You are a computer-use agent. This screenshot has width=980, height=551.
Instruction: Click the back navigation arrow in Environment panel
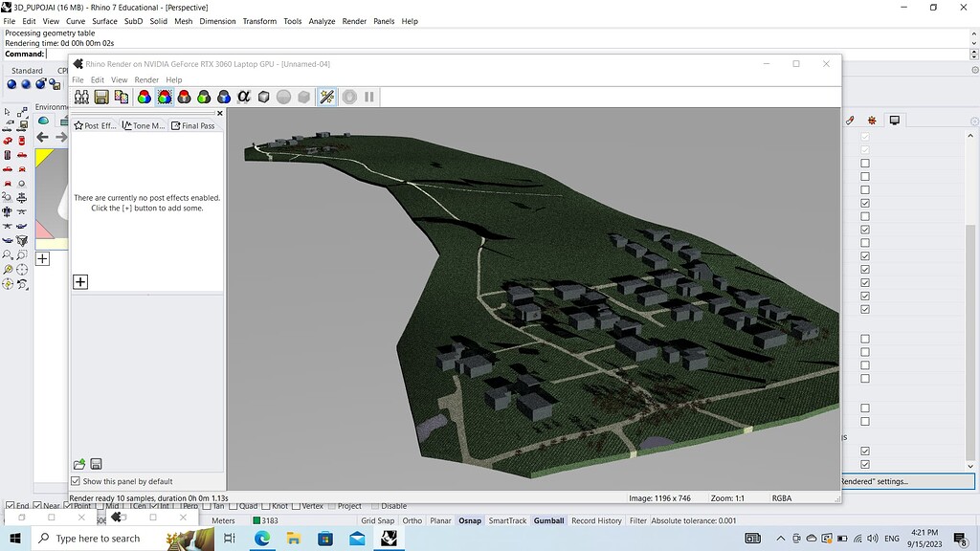pyautogui.click(x=42, y=137)
